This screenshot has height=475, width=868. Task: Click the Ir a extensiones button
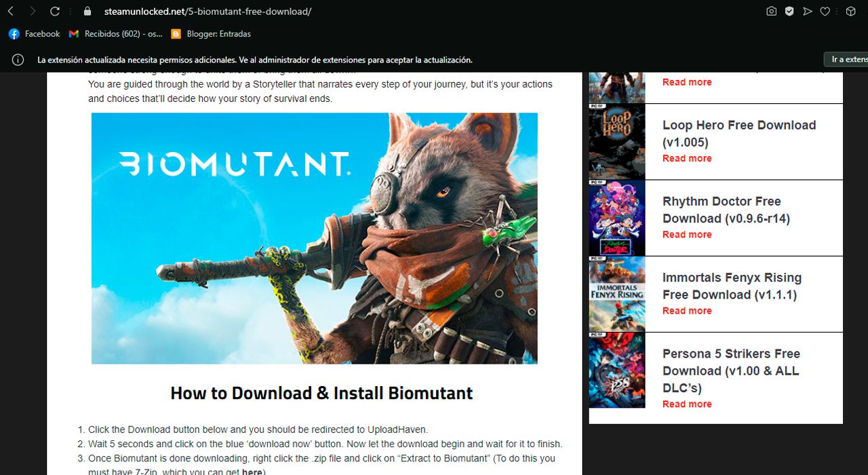coord(846,60)
